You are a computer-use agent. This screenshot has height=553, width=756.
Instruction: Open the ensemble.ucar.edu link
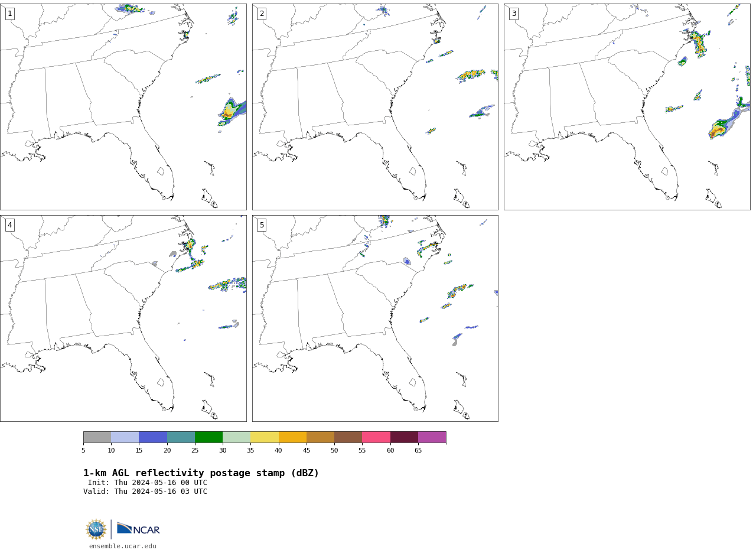coord(123,547)
